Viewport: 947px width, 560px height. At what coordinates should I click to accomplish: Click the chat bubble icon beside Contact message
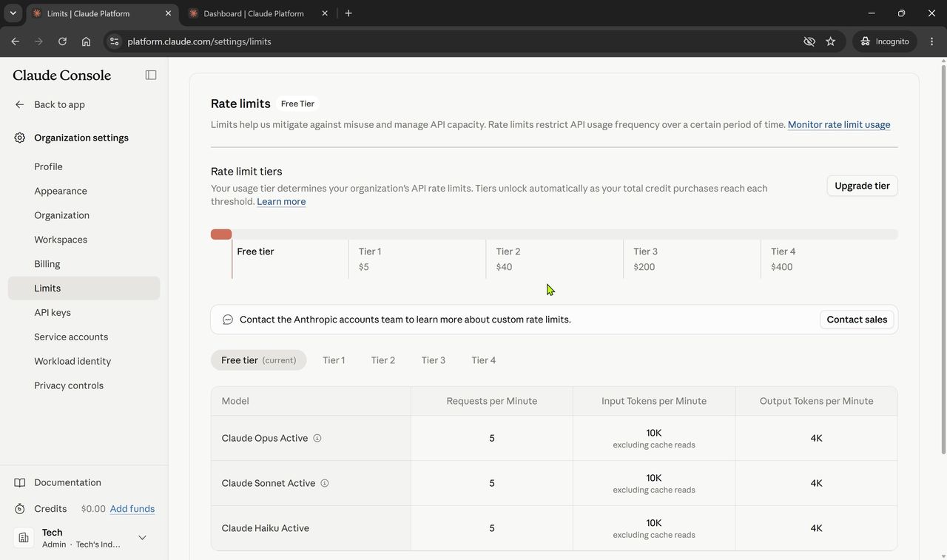click(228, 320)
